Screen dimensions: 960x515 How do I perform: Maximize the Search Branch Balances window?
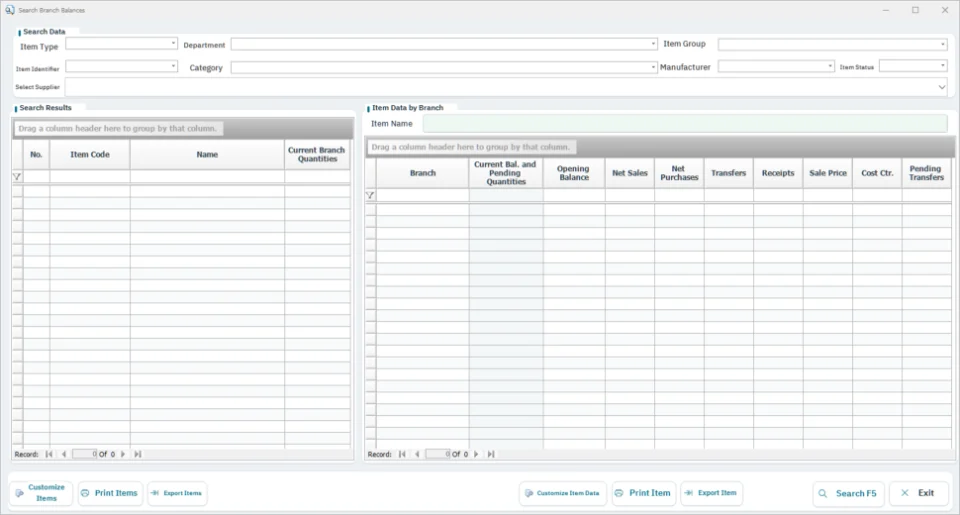pos(915,10)
